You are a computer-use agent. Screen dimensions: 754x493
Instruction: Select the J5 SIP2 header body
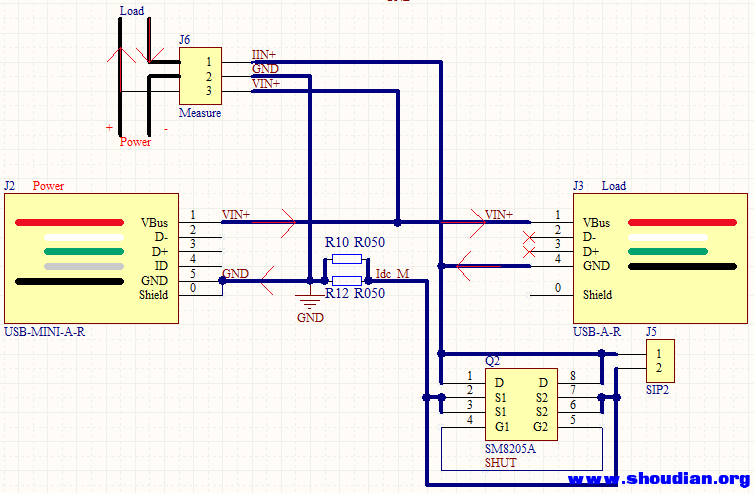660,361
